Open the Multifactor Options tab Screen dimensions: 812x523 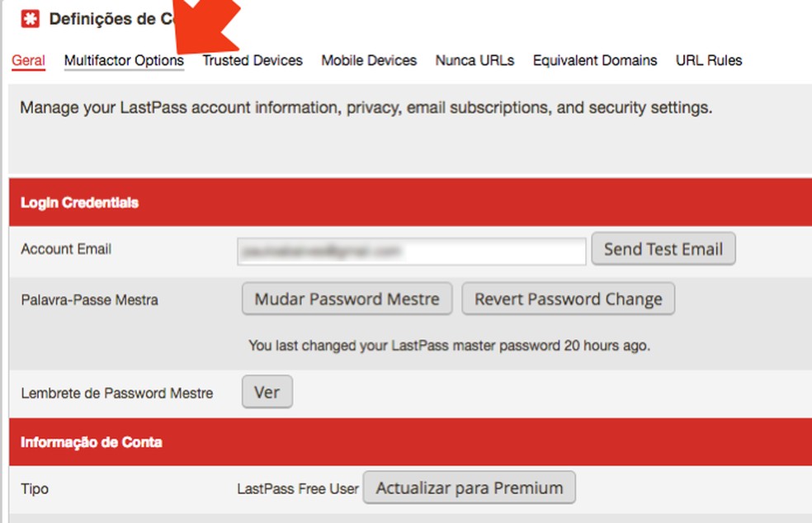click(124, 60)
